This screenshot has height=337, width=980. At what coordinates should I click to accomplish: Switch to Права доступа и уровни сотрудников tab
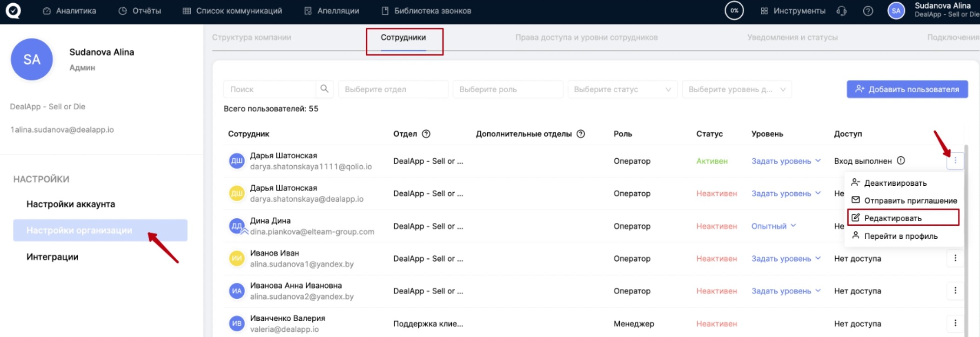click(x=586, y=37)
